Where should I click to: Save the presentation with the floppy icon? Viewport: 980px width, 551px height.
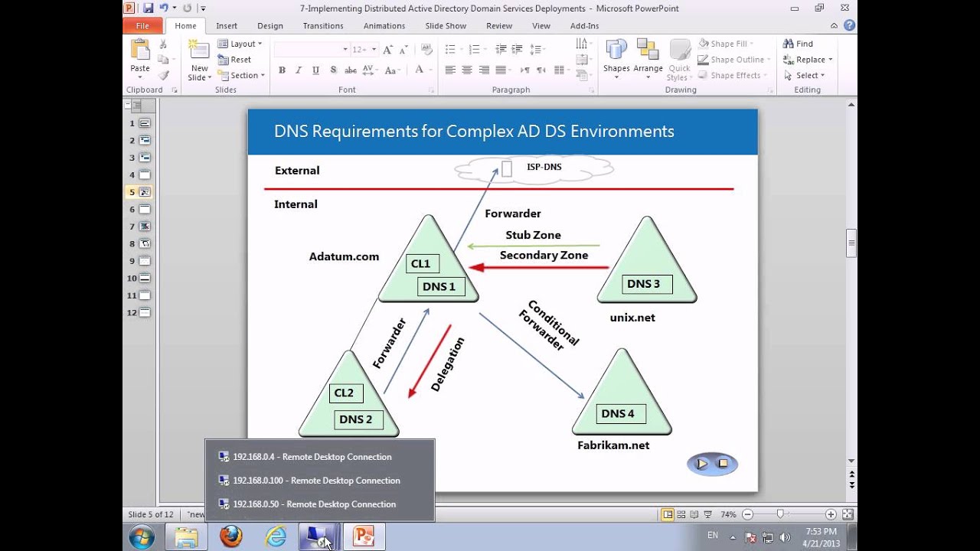coord(148,8)
